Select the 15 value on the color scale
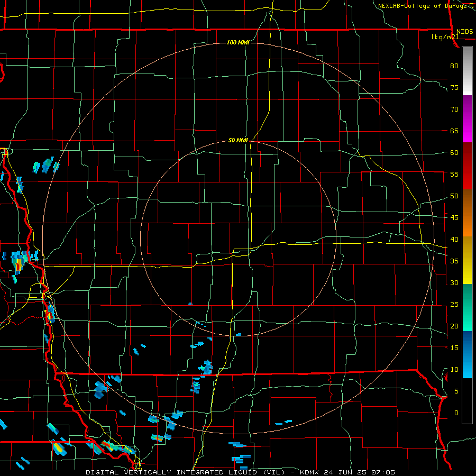The height and width of the screenshot is (476, 476). coord(454,348)
